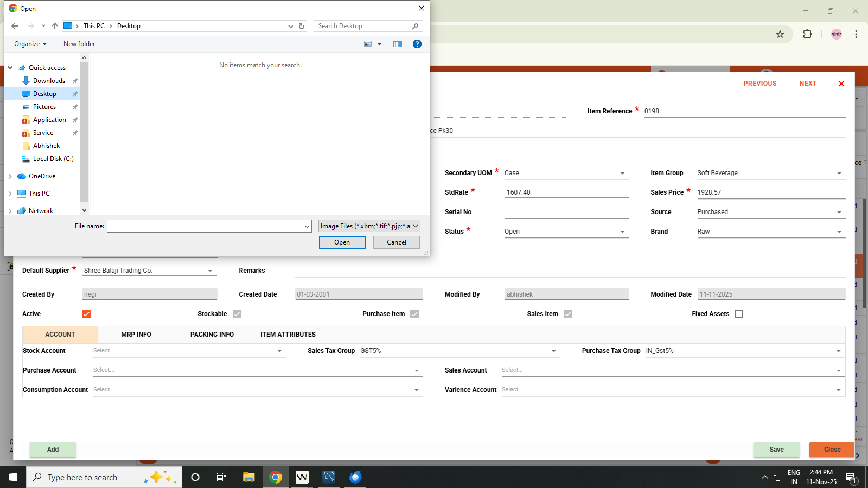The image size is (868, 488).
Task: Open Chrome Extensions puzzle icon
Action: click(x=807, y=34)
